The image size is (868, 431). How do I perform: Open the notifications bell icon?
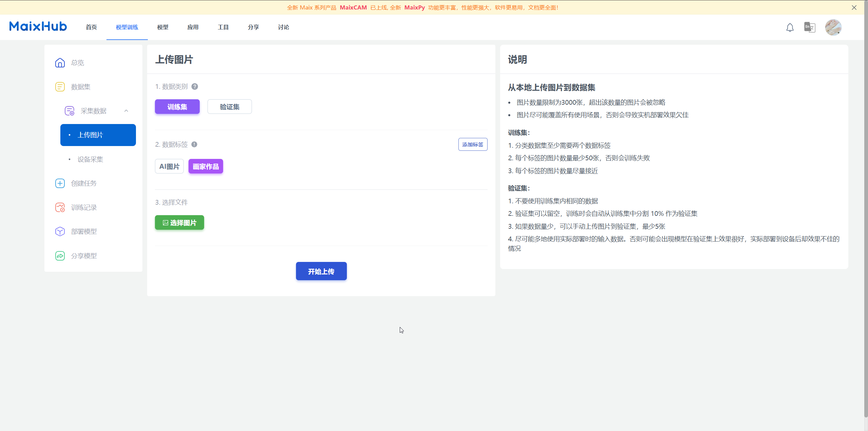pyautogui.click(x=790, y=27)
